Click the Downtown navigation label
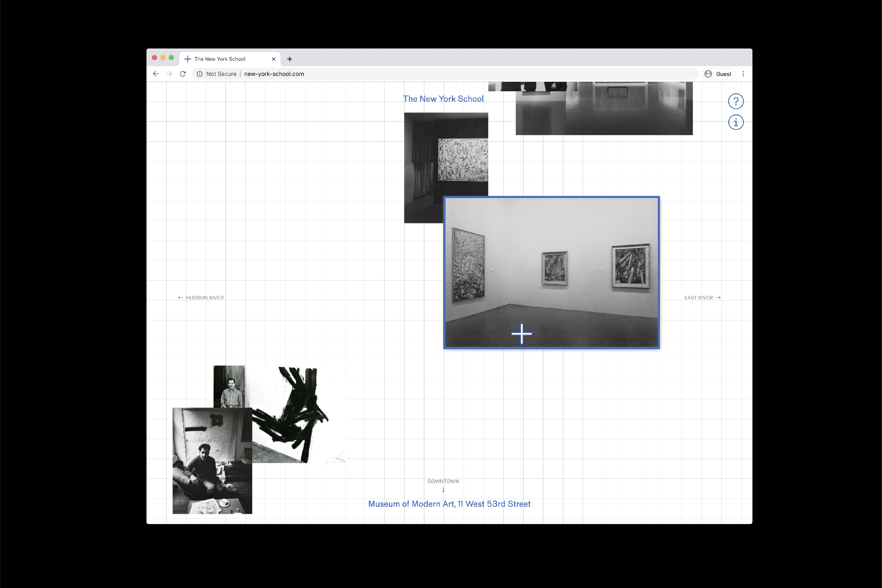Image resolution: width=882 pixels, height=588 pixels. click(443, 481)
